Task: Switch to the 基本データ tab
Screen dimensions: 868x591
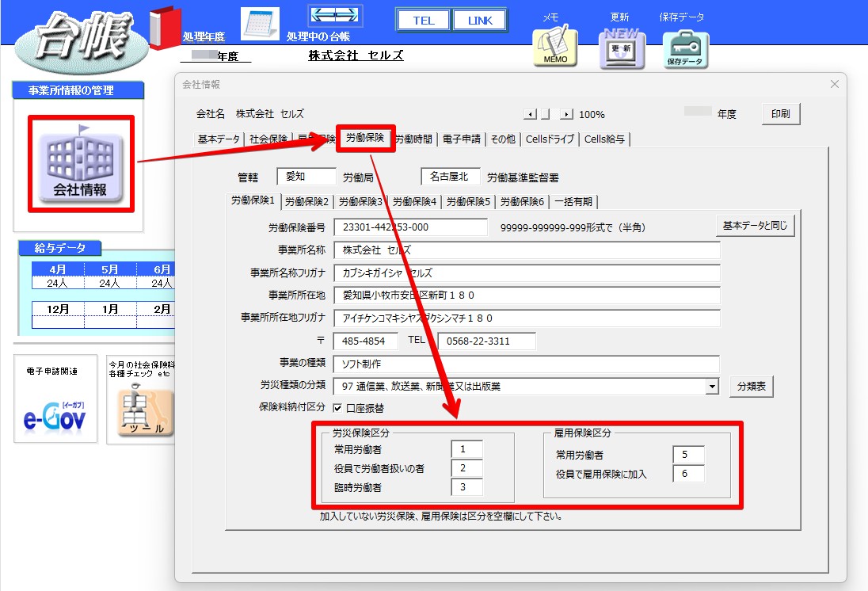Action: click(219, 139)
